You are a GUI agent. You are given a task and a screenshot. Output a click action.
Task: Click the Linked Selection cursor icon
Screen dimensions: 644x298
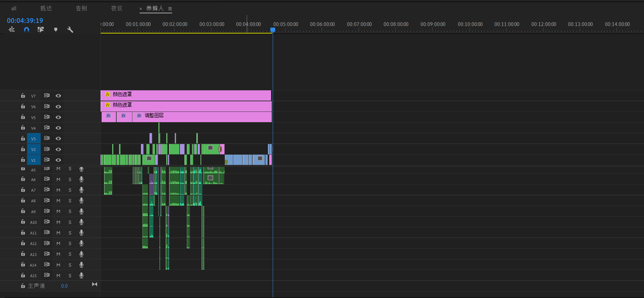coord(41,30)
